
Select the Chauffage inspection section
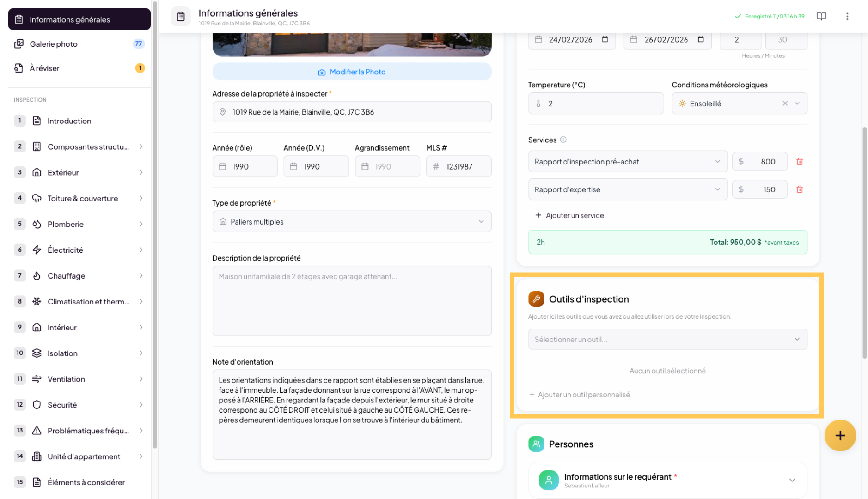pyautogui.click(x=66, y=275)
